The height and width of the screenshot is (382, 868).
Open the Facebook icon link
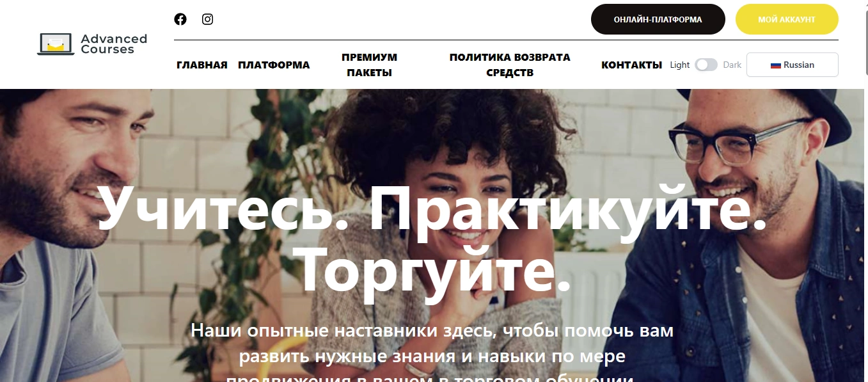tap(180, 19)
